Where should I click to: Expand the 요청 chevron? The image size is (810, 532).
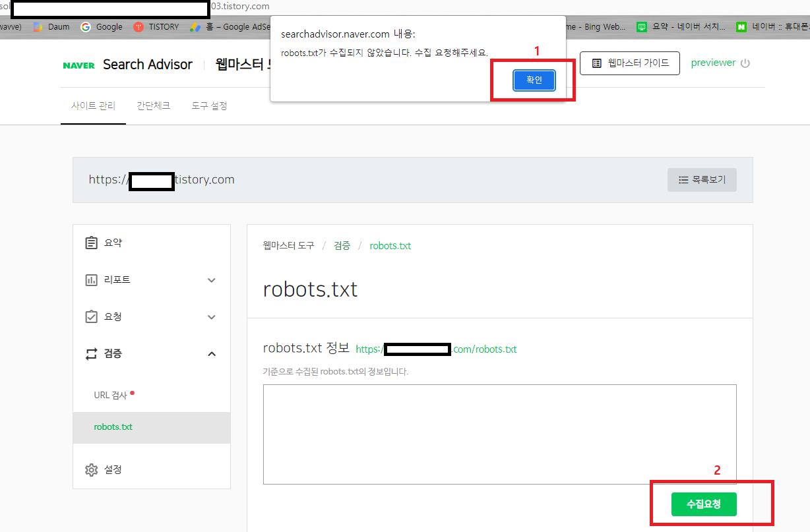212,317
